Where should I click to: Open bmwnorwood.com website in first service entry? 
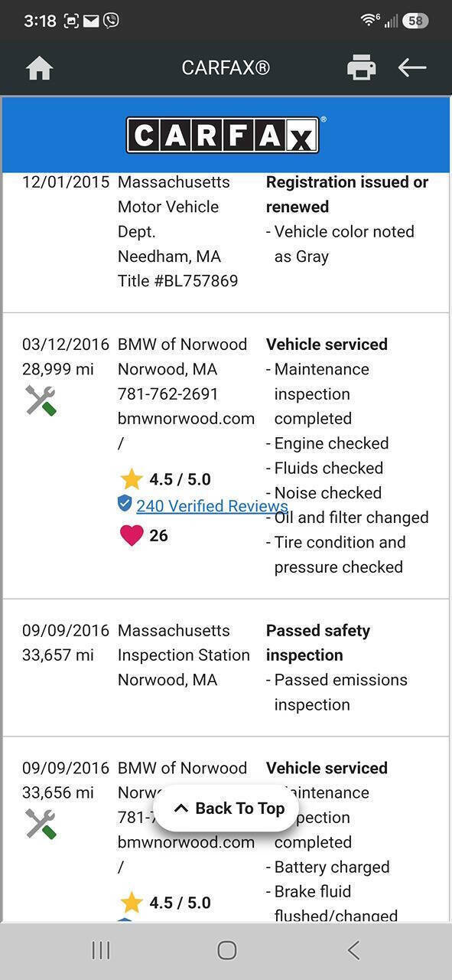(x=186, y=419)
